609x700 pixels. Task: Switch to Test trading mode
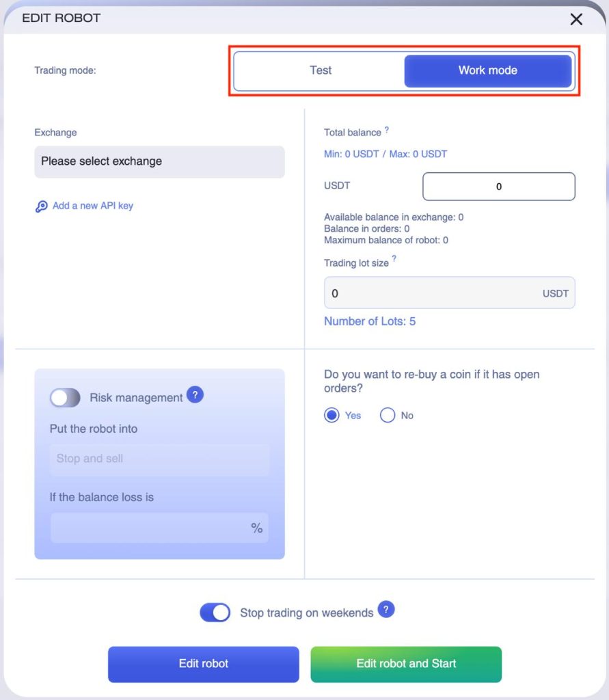tap(321, 70)
